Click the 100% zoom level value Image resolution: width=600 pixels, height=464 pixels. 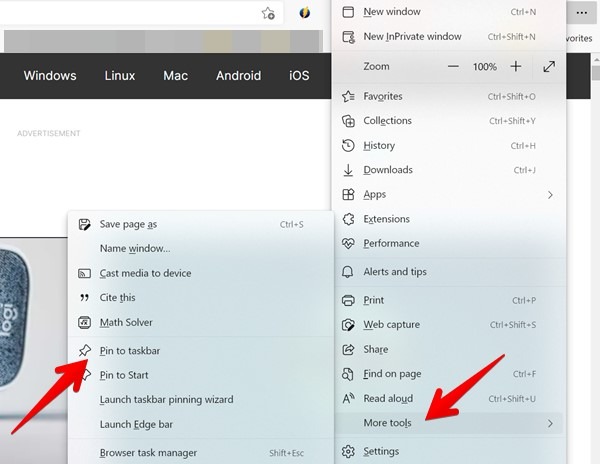[x=484, y=67]
